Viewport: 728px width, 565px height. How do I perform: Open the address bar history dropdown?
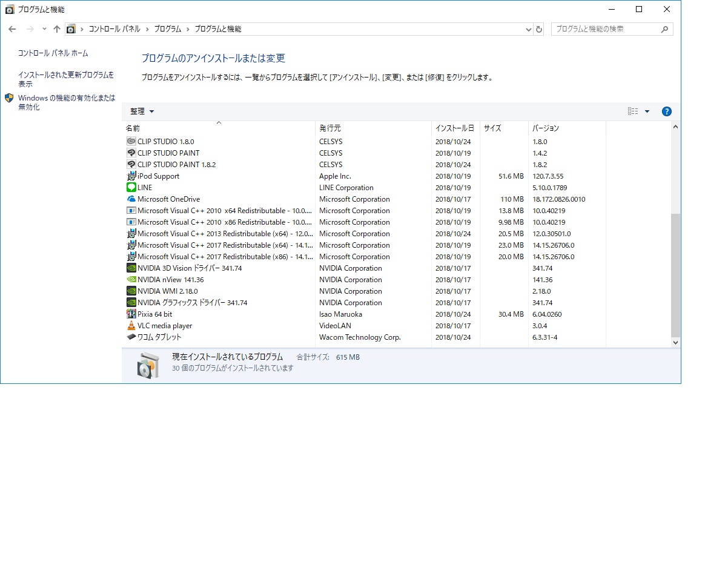[529, 29]
